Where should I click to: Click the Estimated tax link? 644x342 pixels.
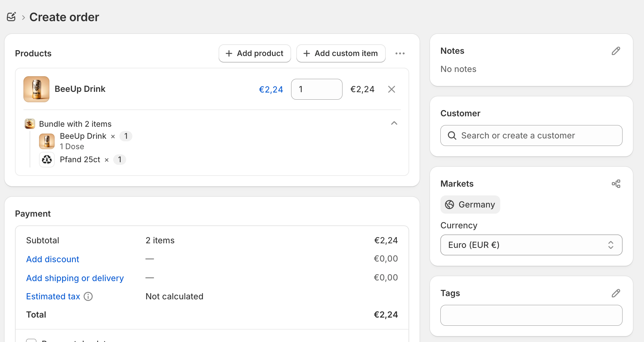tap(53, 296)
